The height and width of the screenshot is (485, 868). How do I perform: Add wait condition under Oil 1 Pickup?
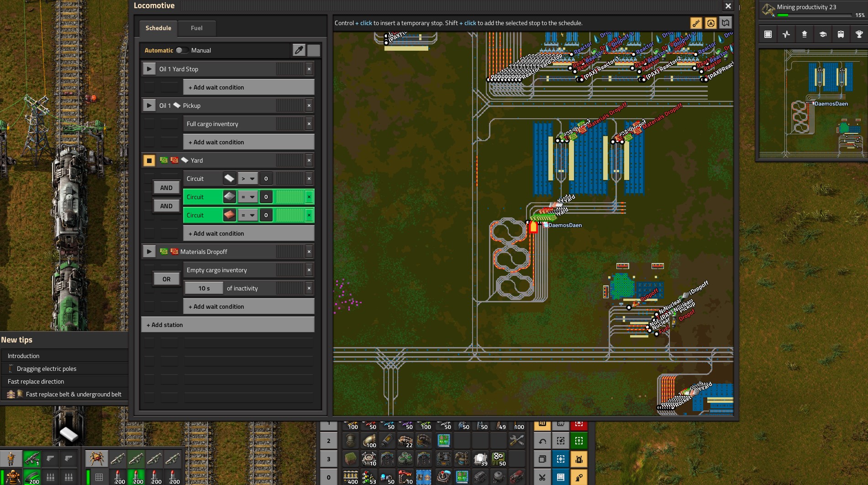(248, 142)
